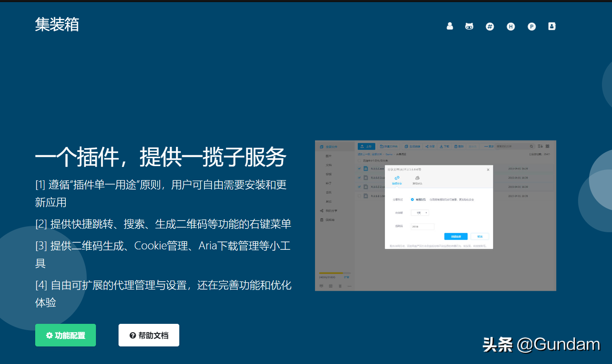Click the Download (下载) toolbar icon
This screenshot has width=612, height=364.
444,146
